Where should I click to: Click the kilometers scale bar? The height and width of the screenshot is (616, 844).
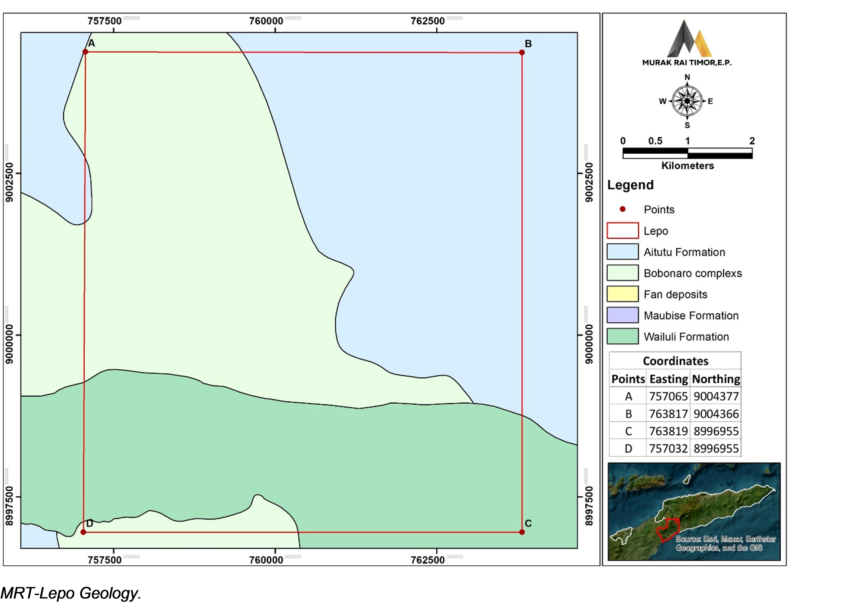[x=687, y=153]
